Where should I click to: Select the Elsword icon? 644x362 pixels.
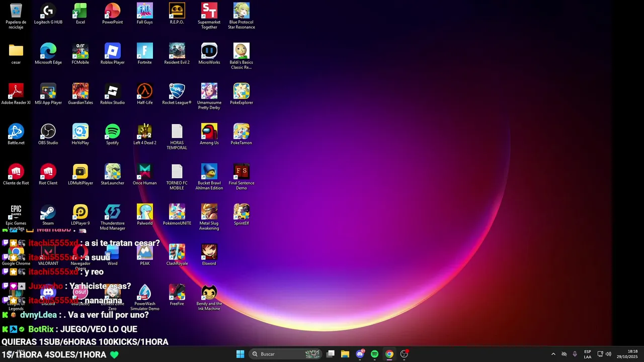(209, 255)
